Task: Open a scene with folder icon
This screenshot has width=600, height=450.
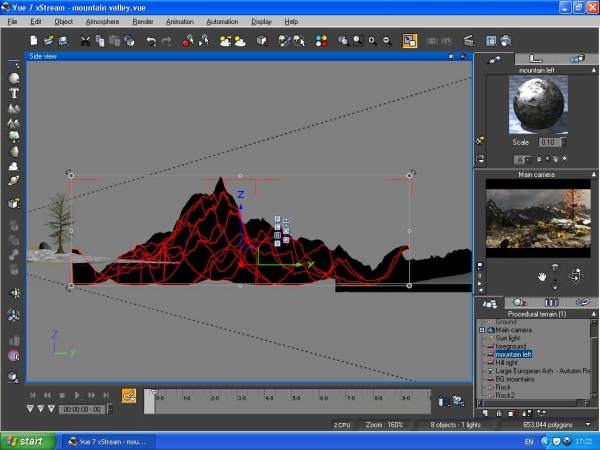Action: pyautogui.click(x=49, y=41)
